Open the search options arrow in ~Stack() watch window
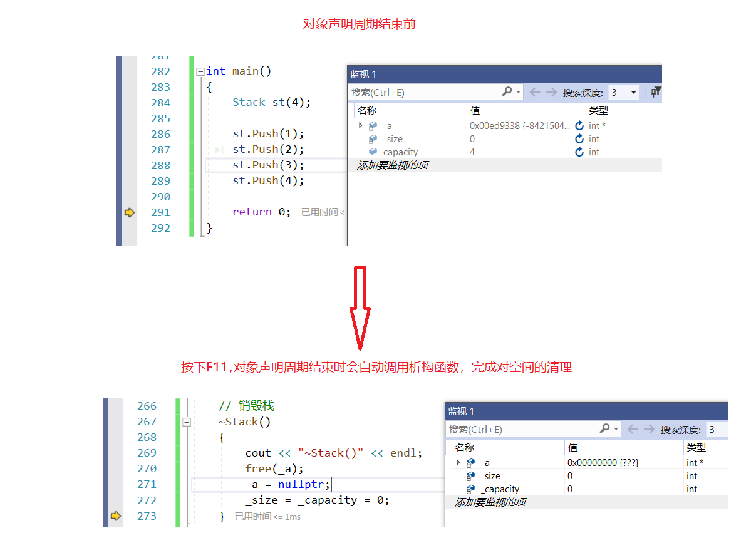The width and height of the screenshot is (756, 538). tap(616, 430)
